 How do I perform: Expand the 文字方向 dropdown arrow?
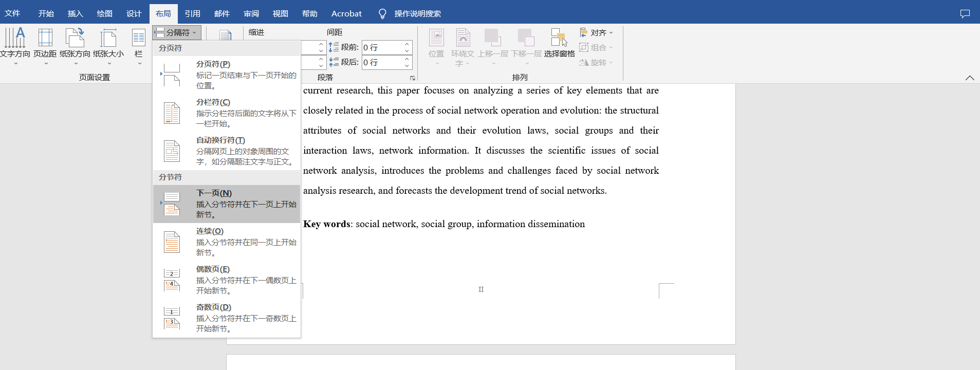coord(15,64)
